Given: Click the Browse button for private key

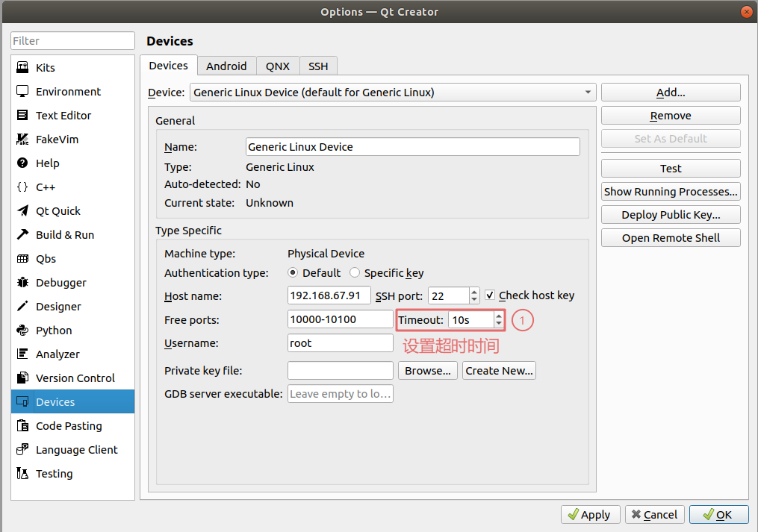Looking at the screenshot, I should (x=428, y=371).
